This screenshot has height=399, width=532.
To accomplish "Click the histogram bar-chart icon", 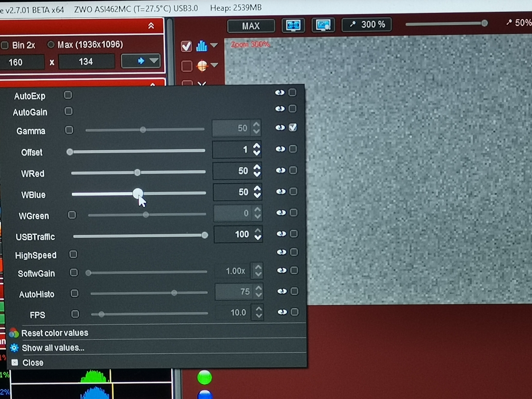I will tap(201, 46).
